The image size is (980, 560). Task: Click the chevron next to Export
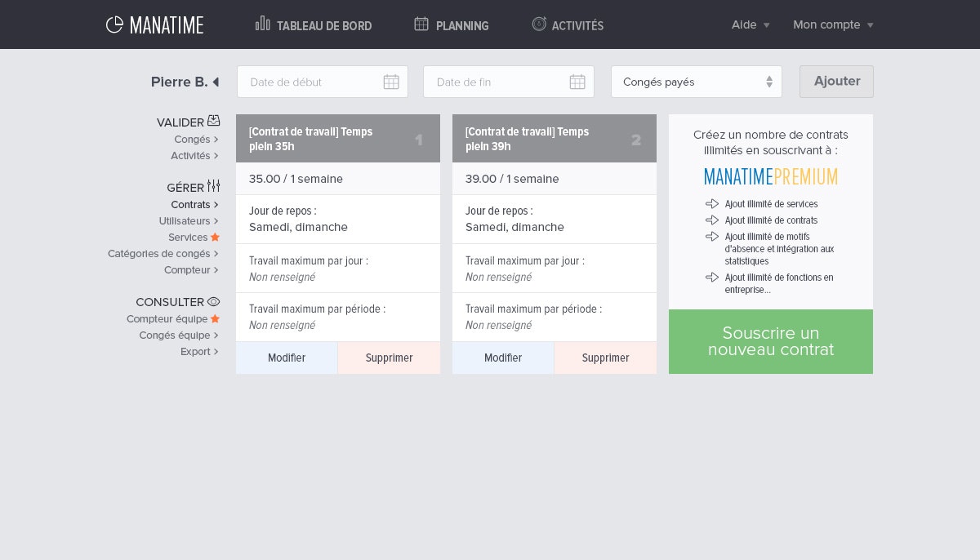[216, 352]
